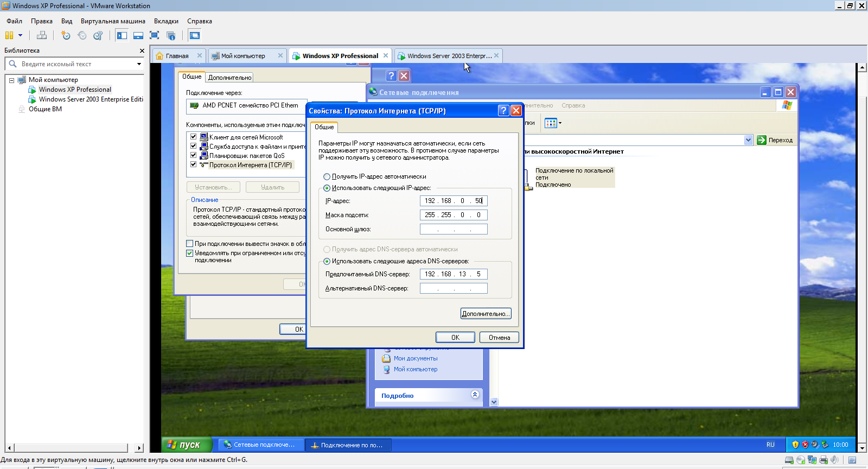The image size is (868, 469).
Task: Click the library search text field
Action: click(x=76, y=64)
